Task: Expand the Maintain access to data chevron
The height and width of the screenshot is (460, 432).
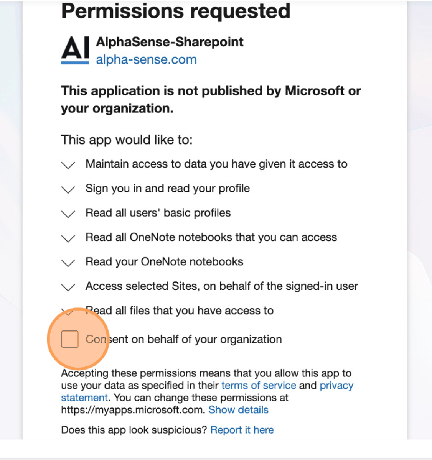Action: coord(68,165)
